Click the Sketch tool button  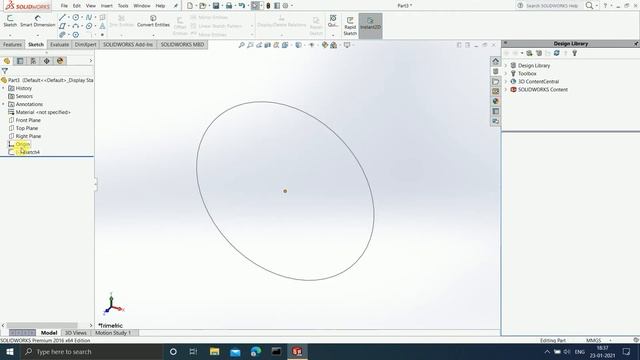10,21
